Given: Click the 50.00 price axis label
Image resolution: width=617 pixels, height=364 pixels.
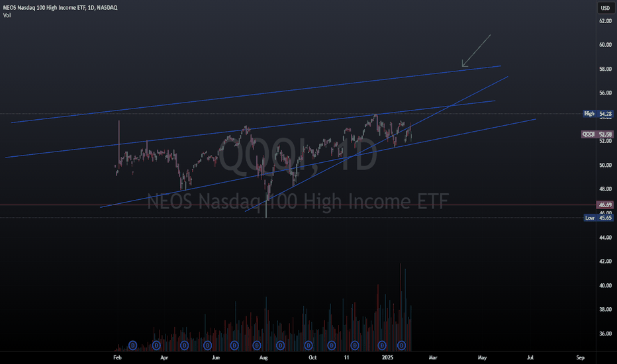Looking at the screenshot, I should pyautogui.click(x=605, y=165).
